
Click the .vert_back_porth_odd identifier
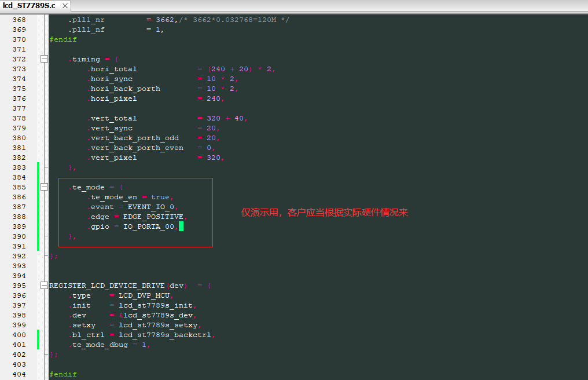(x=133, y=138)
